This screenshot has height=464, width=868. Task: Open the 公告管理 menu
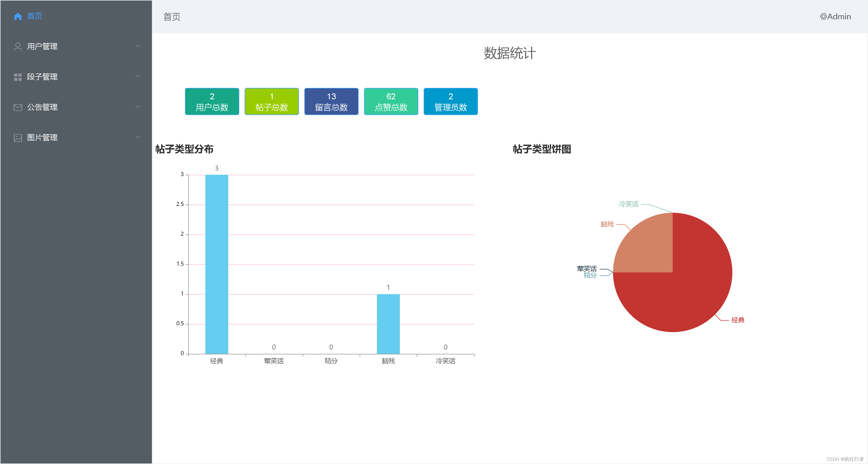[x=76, y=107]
